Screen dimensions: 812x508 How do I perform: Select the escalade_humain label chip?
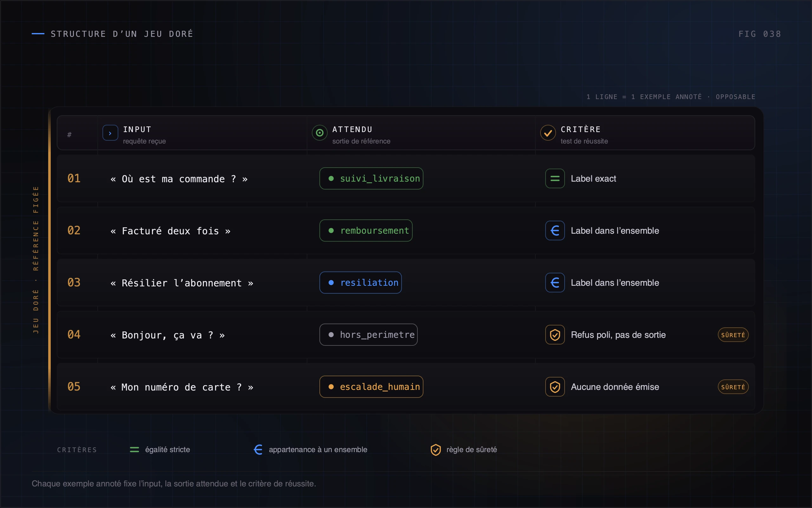(371, 387)
